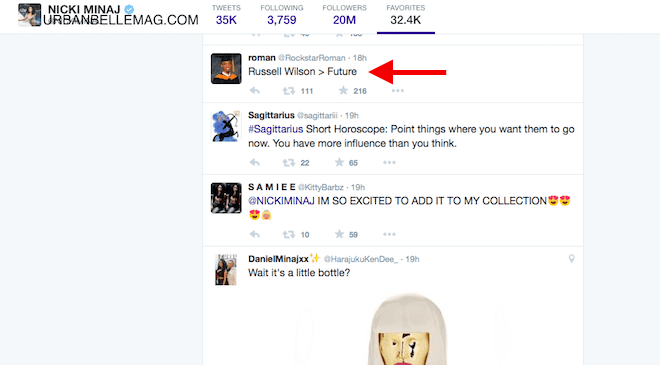Image resolution: width=660 pixels, height=365 pixels.
Task: Favorite S A M I E E's collection tweet
Action: coord(339,234)
